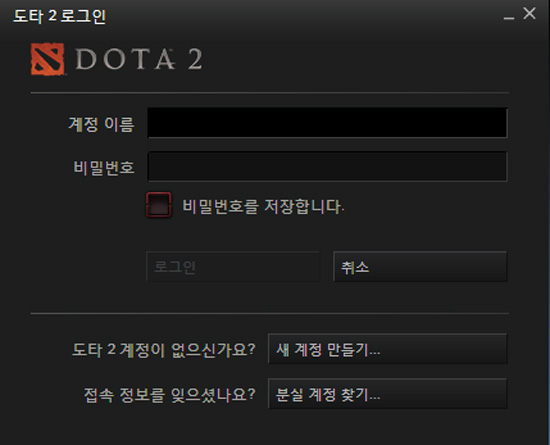
Task: Click the 취소 button
Action: click(420, 267)
